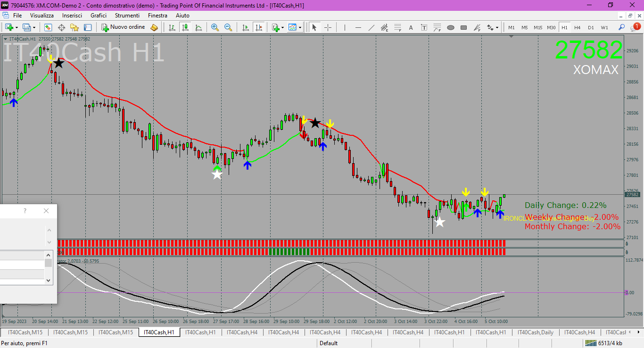Switch to the IT40Cash,Daily chart tab
Viewport: 644px width, 348px height.
[x=536, y=332]
